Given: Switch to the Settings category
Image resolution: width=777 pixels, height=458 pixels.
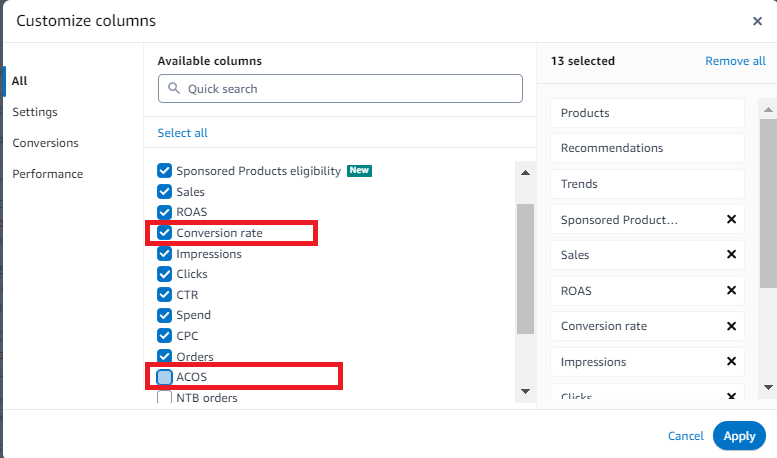Looking at the screenshot, I should coord(35,112).
